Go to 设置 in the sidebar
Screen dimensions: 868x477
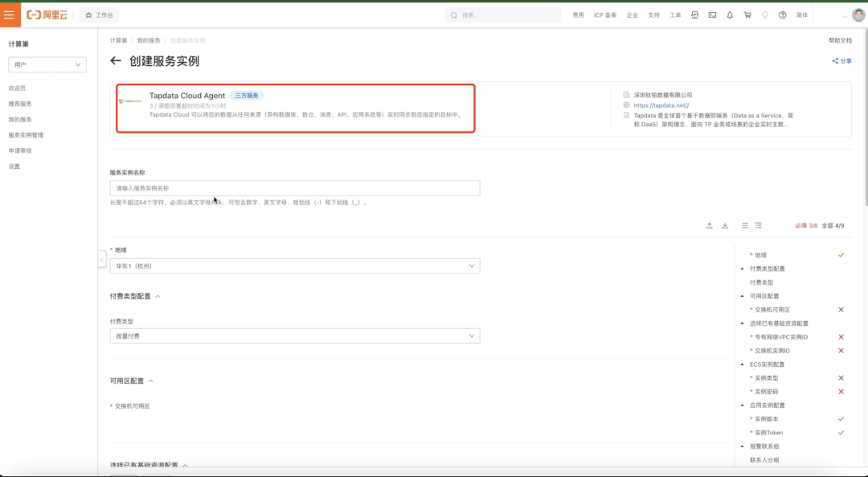(x=14, y=167)
